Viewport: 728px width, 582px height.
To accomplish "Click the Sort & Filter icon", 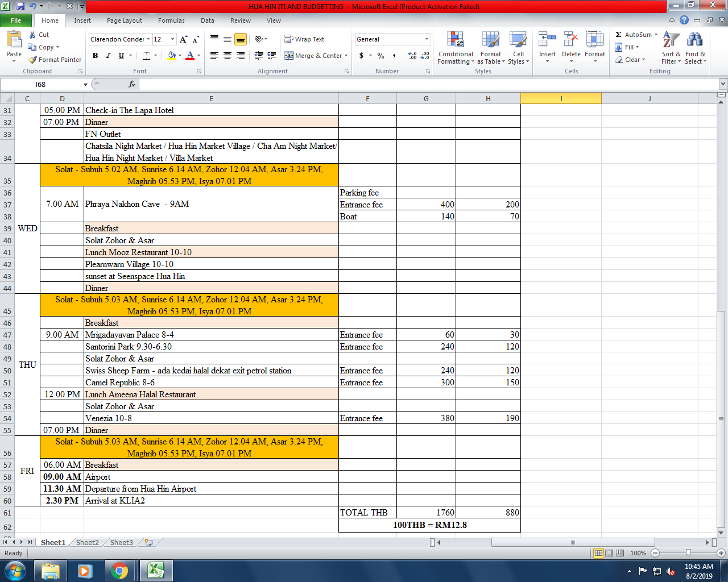I will pyautogui.click(x=671, y=41).
